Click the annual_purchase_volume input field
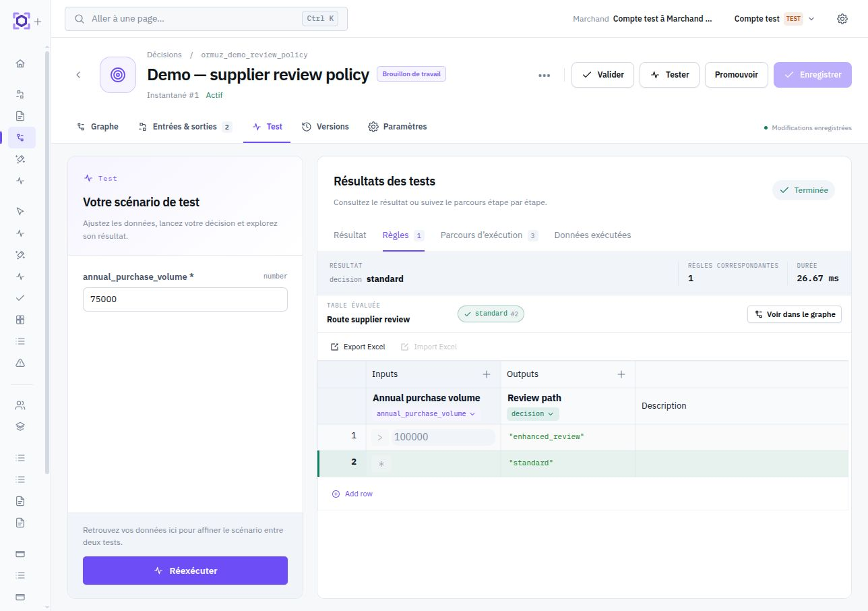Viewport: 868px width, 611px height. point(185,299)
